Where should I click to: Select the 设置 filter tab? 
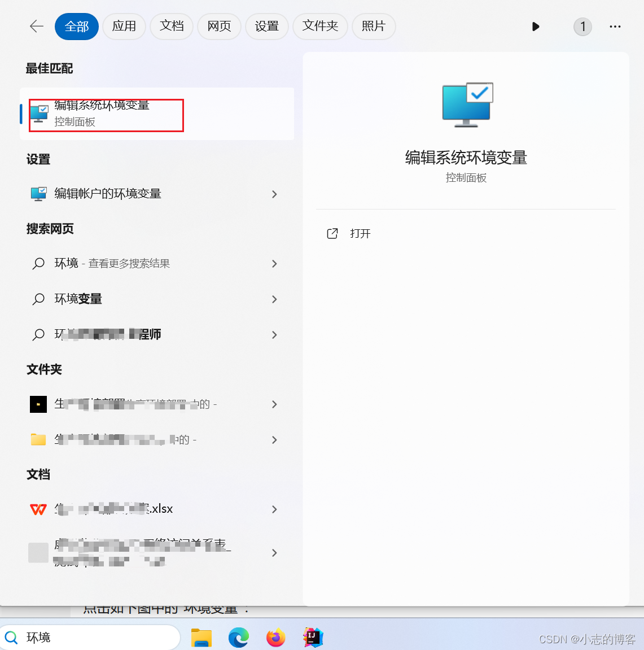coord(266,27)
